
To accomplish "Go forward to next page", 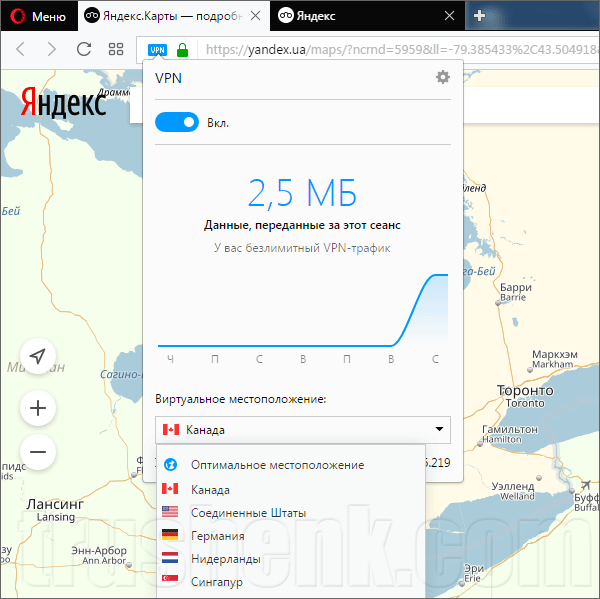I will (x=52, y=49).
